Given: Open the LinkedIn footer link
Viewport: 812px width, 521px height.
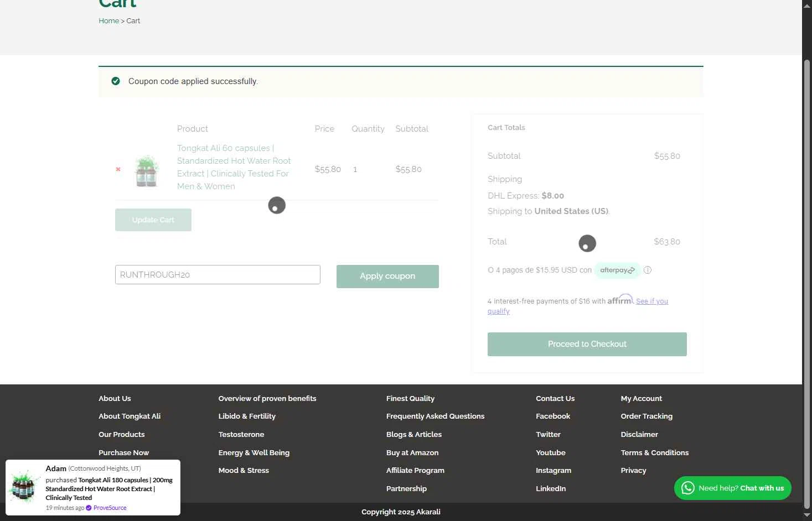Looking at the screenshot, I should 551,488.
